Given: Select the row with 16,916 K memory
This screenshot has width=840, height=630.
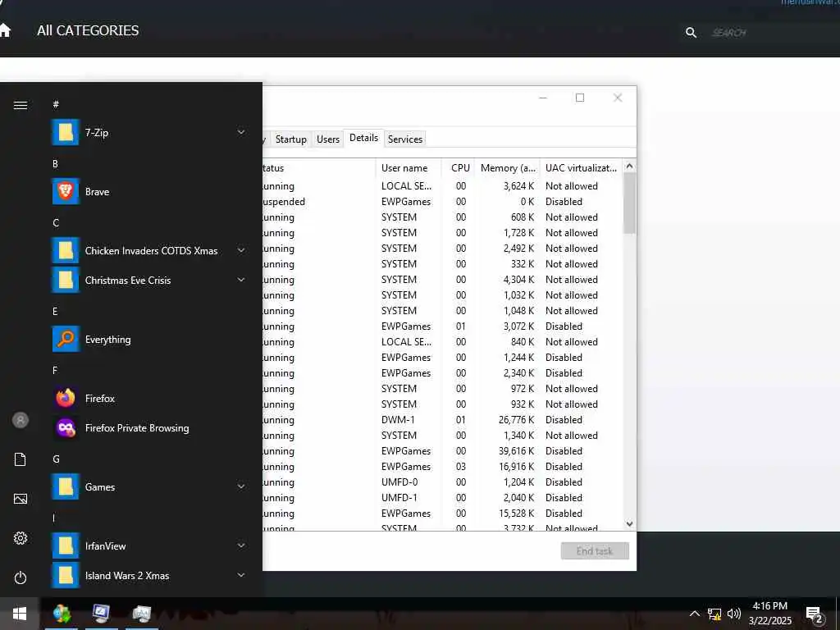Looking at the screenshot, I should [442, 467].
